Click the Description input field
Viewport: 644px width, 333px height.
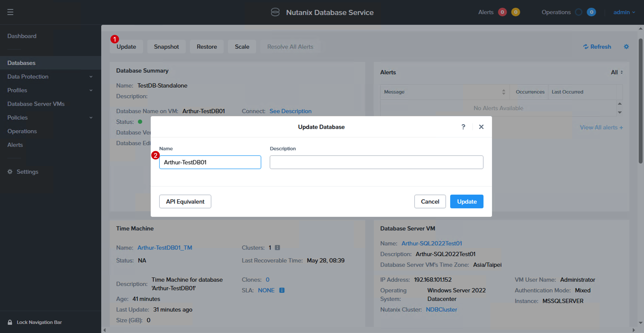tap(376, 162)
